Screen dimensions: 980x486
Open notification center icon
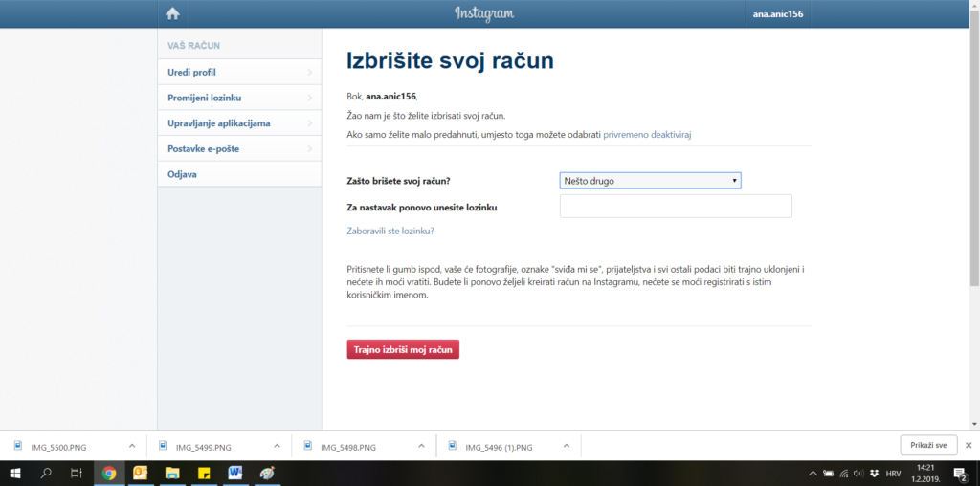[x=960, y=473]
